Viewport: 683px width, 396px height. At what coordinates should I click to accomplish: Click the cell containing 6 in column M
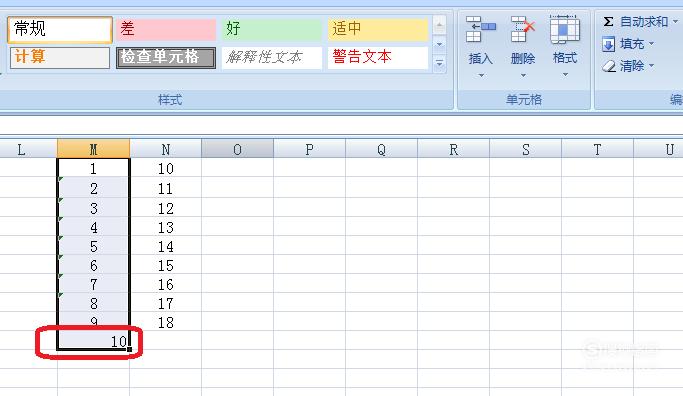click(x=93, y=265)
